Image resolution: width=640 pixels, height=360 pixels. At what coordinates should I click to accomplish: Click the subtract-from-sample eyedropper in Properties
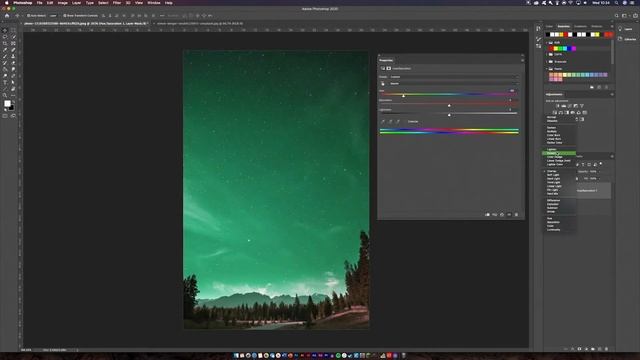398,122
